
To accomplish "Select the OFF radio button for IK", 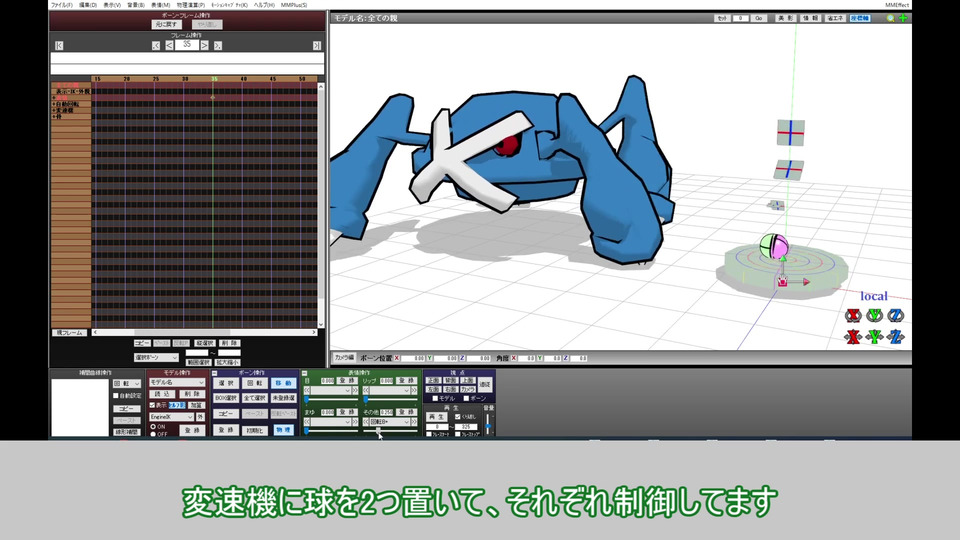I will [x=153, y=434].
